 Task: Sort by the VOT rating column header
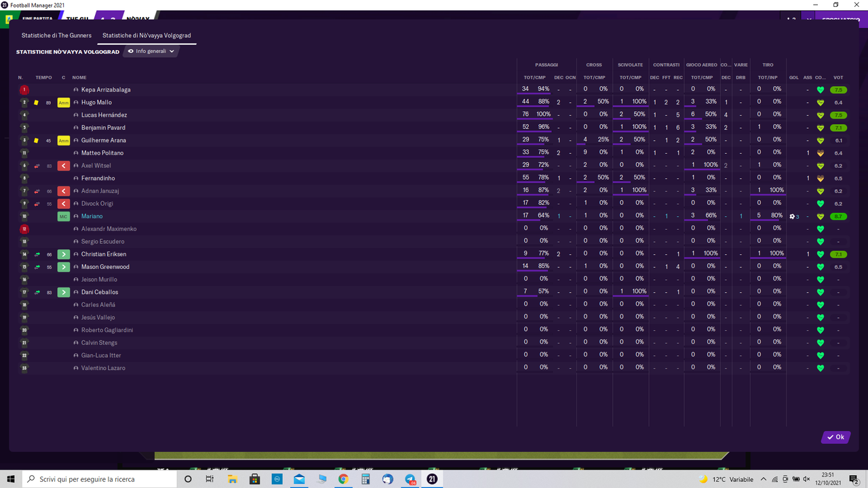(838, 78)
